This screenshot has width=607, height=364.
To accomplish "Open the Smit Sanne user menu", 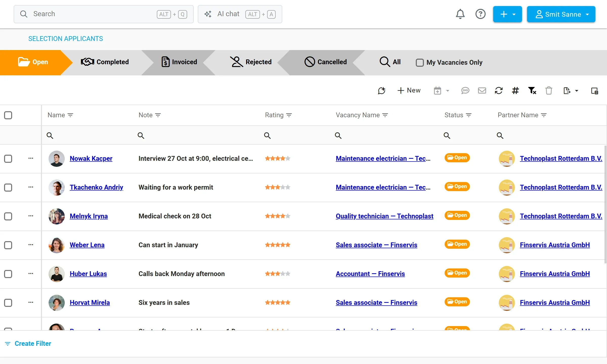I will pos(561,14).
